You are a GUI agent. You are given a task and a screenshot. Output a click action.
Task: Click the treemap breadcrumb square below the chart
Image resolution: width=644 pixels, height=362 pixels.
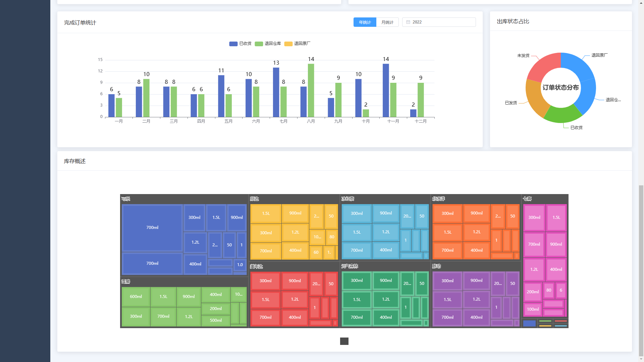point(344,341)
